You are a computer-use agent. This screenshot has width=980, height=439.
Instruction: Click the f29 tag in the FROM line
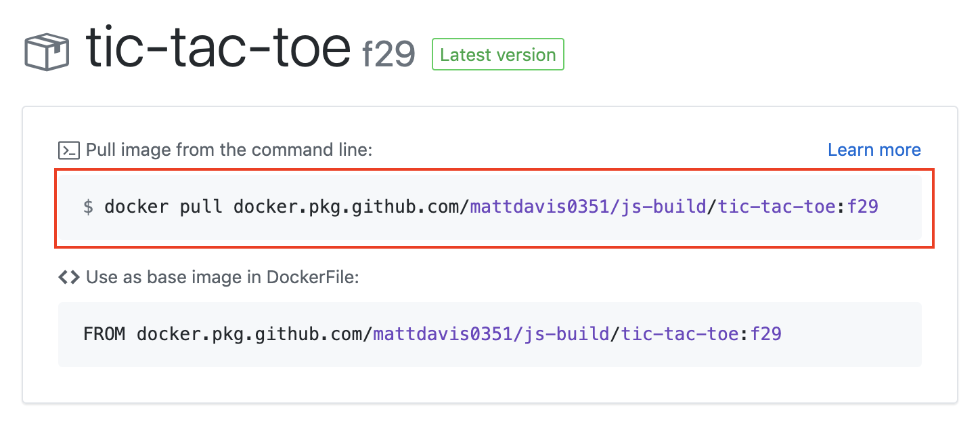point(765,334)
